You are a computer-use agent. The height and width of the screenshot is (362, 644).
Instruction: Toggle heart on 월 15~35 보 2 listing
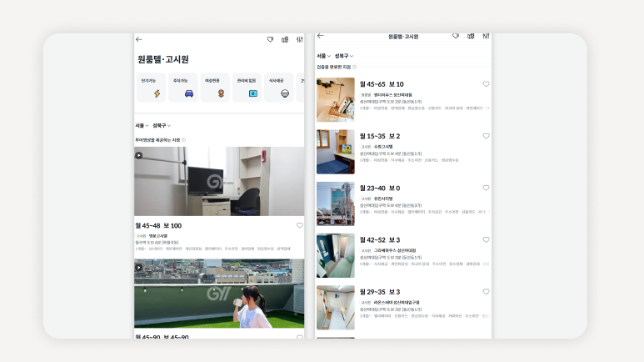pos(487,136)
